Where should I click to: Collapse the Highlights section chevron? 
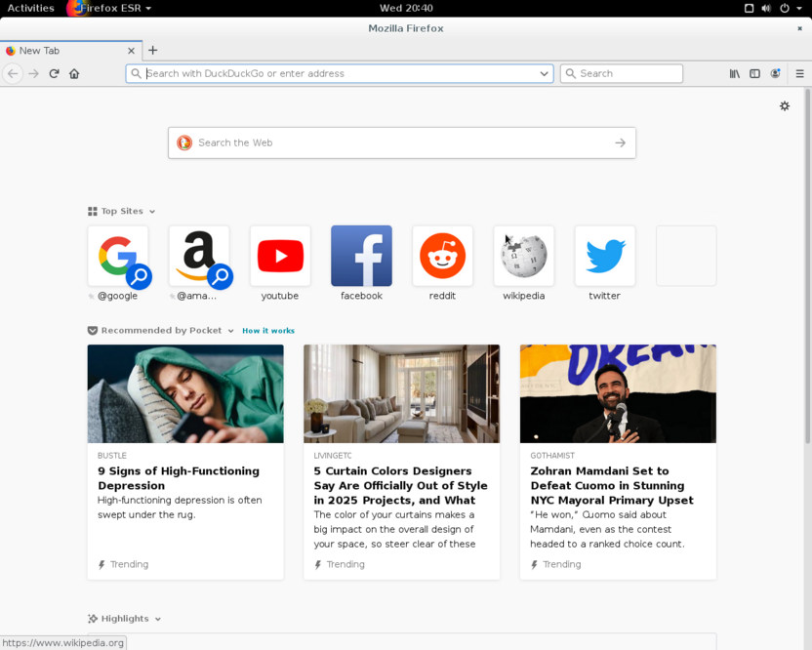(158, 619)
